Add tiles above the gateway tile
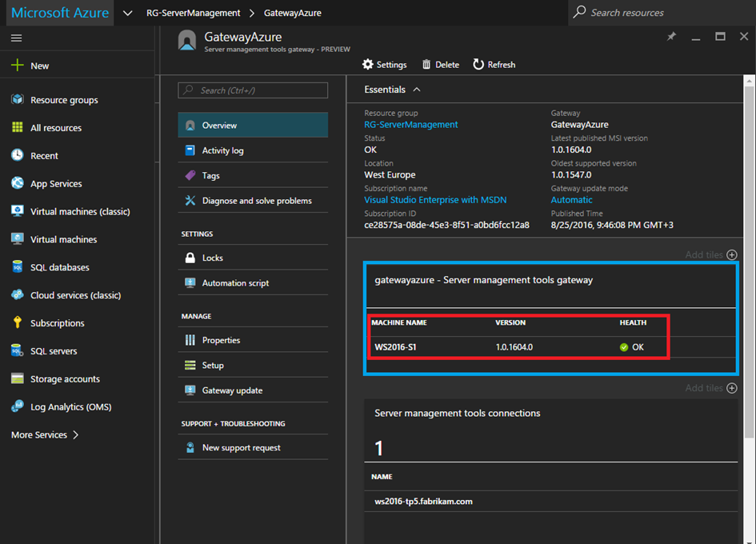756x544 pixels. [x=711, y=254]
